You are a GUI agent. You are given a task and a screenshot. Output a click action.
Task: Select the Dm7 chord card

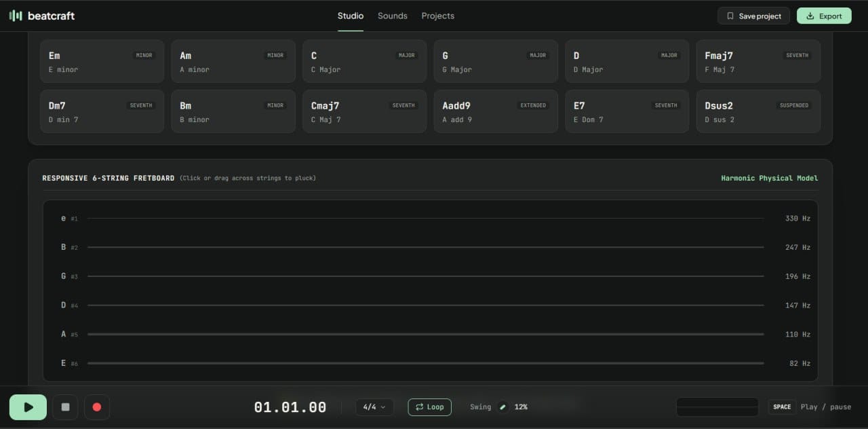(x=102, y=111)
